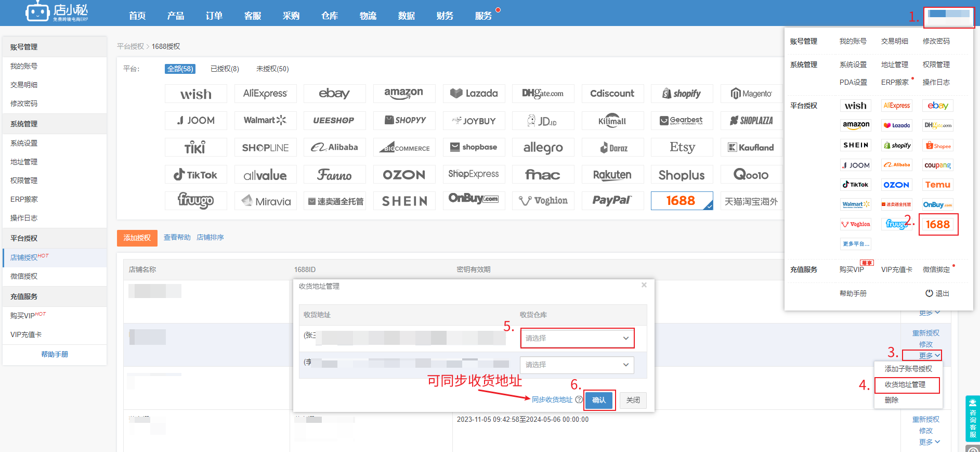Select the TikTok platform logo in the grid

pos(196,175)
